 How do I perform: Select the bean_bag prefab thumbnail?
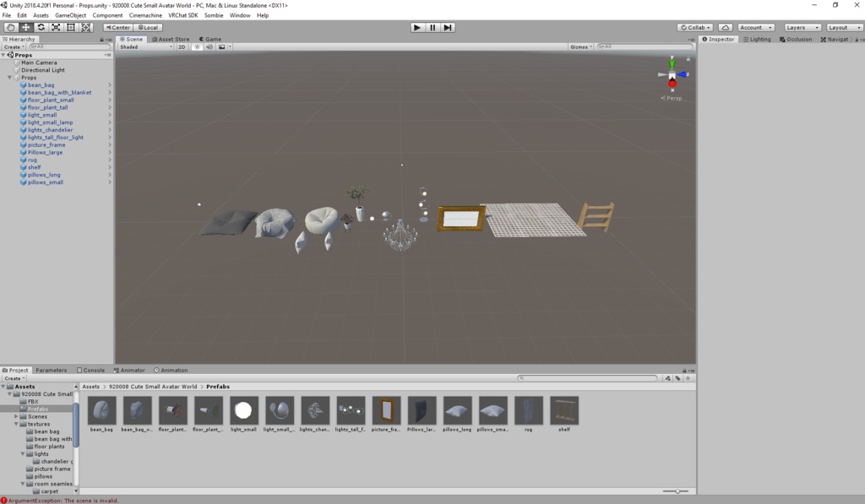pyautogui.click(x=101, y=411)
